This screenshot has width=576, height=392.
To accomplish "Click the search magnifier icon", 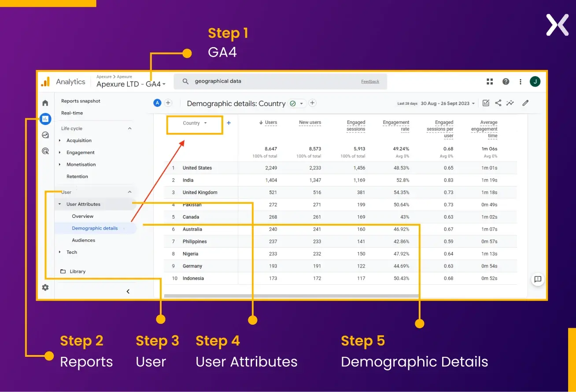I will tap(186, 81).
